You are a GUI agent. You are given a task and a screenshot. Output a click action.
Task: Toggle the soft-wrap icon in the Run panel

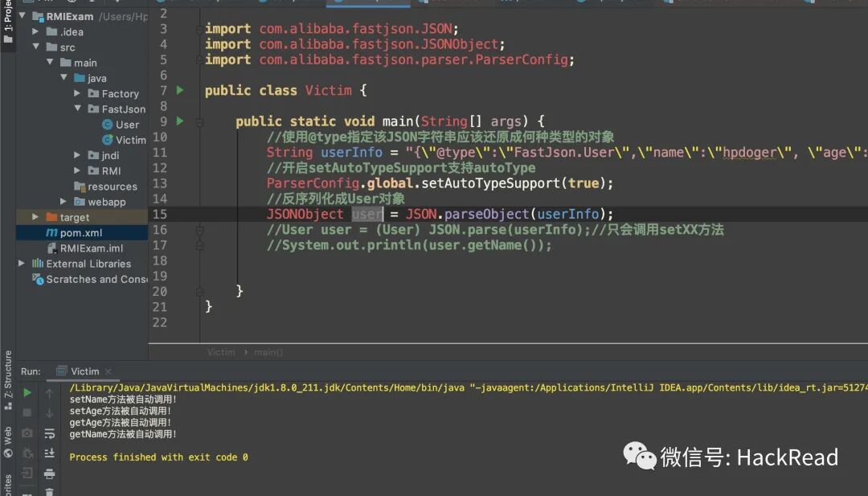tap(49, 432)
